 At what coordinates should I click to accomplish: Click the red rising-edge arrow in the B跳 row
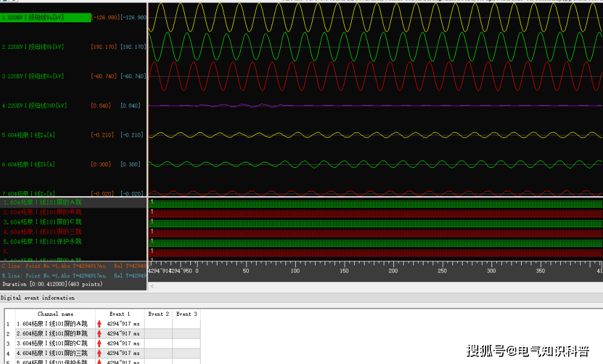[x=99, y=334]
